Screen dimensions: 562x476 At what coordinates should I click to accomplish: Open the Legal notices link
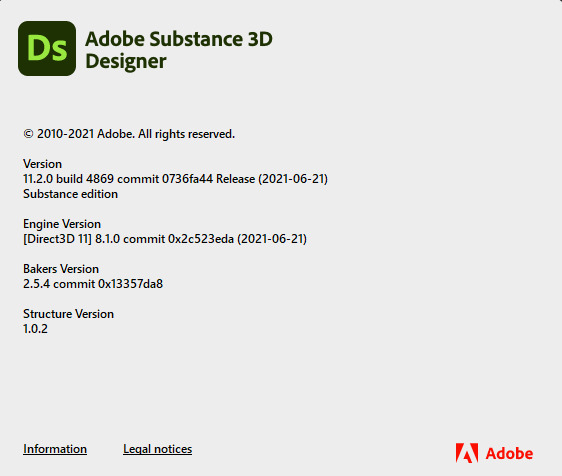157,449
